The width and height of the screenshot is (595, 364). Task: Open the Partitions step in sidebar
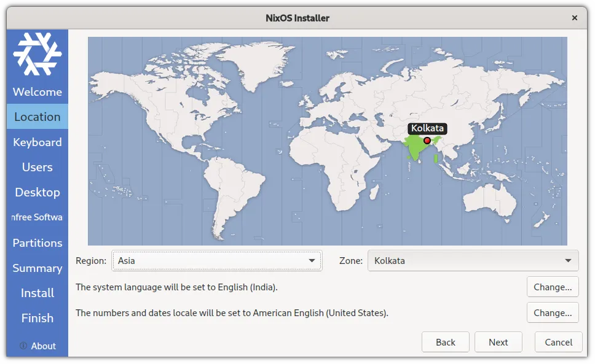[x=37, y=243]
